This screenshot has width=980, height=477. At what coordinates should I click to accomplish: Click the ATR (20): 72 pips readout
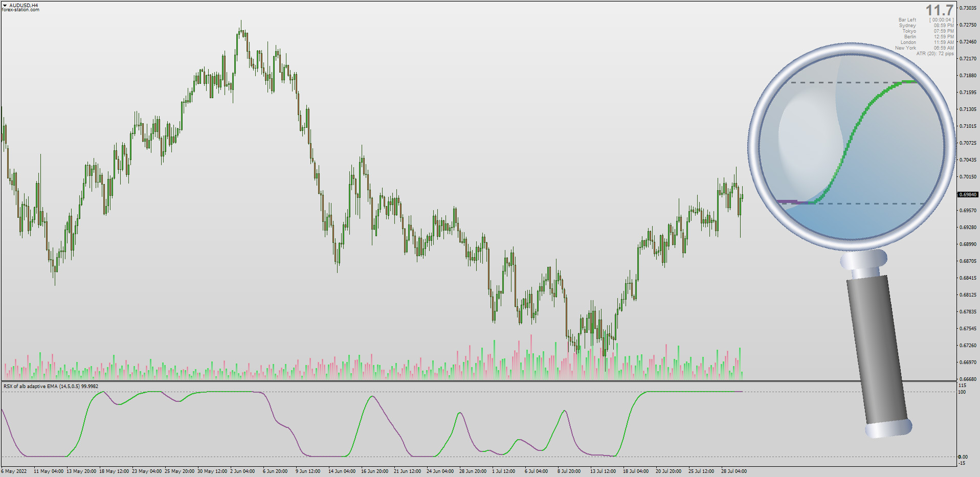pyautogui.click(x=935, y=54)
